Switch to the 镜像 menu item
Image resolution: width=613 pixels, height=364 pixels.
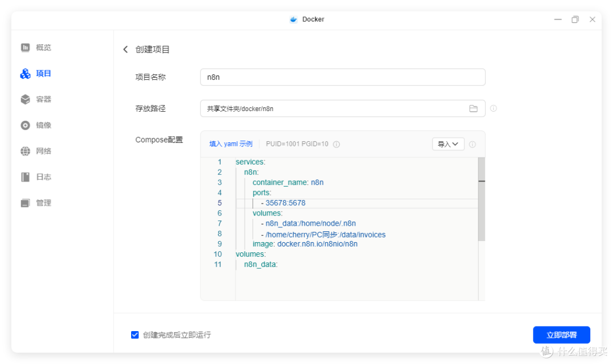43,125
